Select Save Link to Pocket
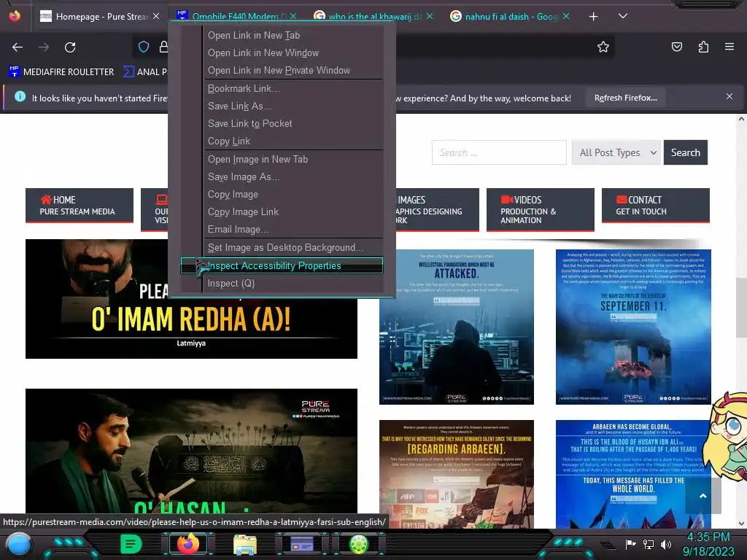747x560 pixels. click(293, 124)
